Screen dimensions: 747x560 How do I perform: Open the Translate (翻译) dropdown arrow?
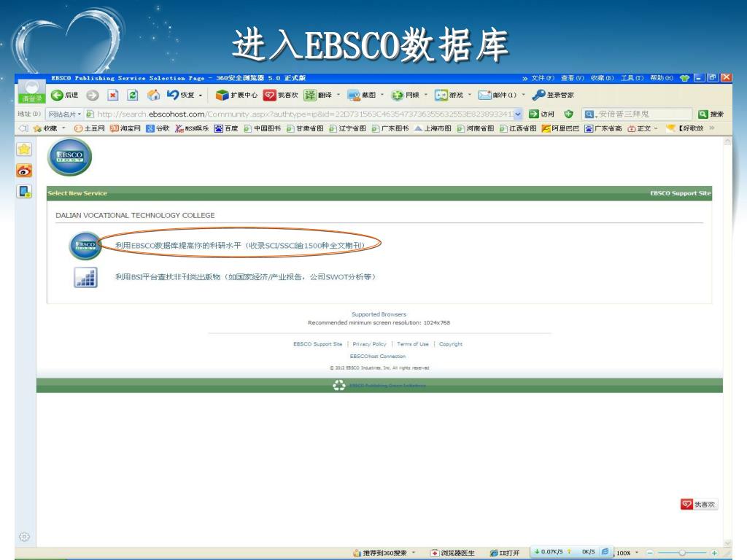pyautogui.click(x=338, y=95)
